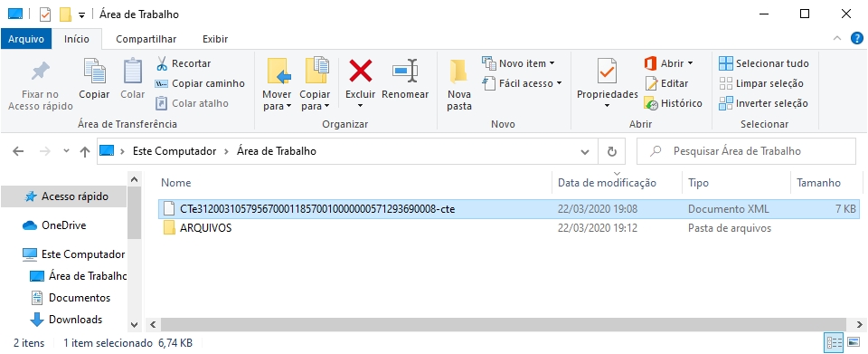Click the Copiar ribbon button
Screen dimensions: 868x354
click(x=94, y=80)
